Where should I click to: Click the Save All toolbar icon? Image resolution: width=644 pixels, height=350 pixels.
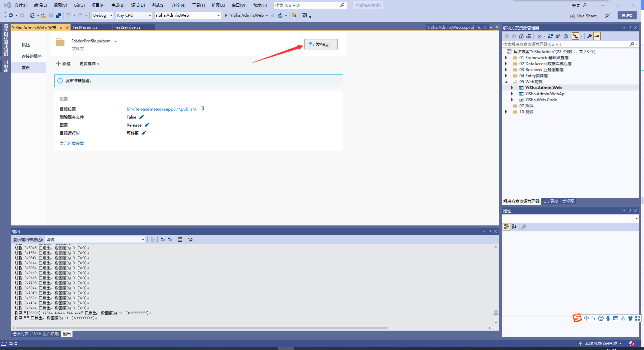58,15
